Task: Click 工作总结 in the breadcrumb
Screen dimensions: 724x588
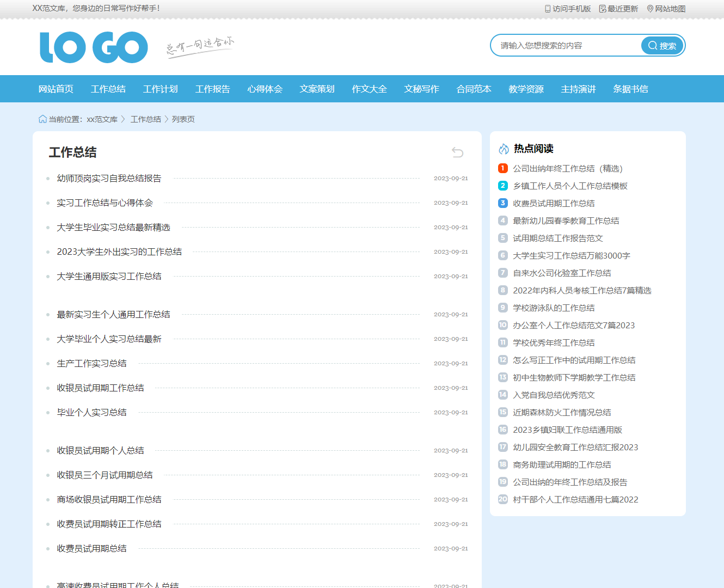Action: pyautogui.click(x=145, y=119)
